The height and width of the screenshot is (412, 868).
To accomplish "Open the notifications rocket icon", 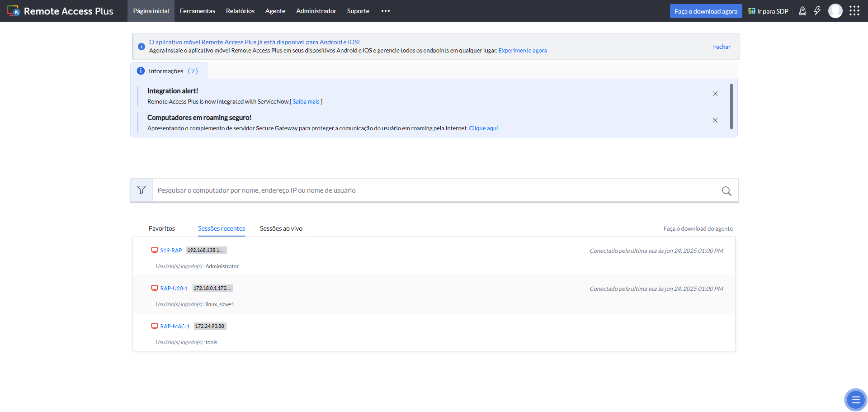I will [802, 11].
